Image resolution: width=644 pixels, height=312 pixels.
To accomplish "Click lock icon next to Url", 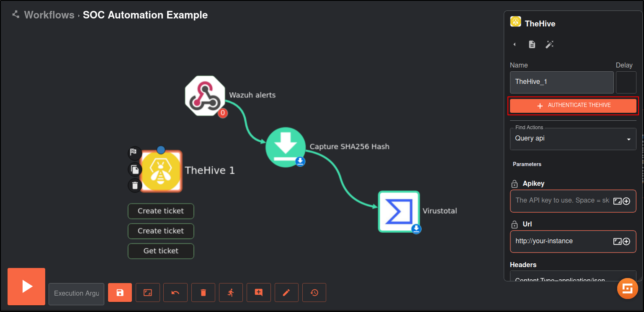I will pyautogui.click(x=514, y=225).
